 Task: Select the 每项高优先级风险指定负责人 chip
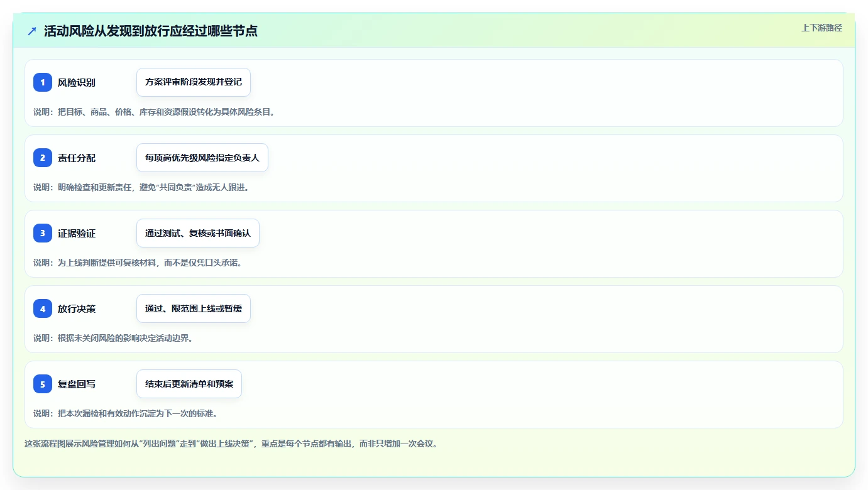click(x=202, y=158)
